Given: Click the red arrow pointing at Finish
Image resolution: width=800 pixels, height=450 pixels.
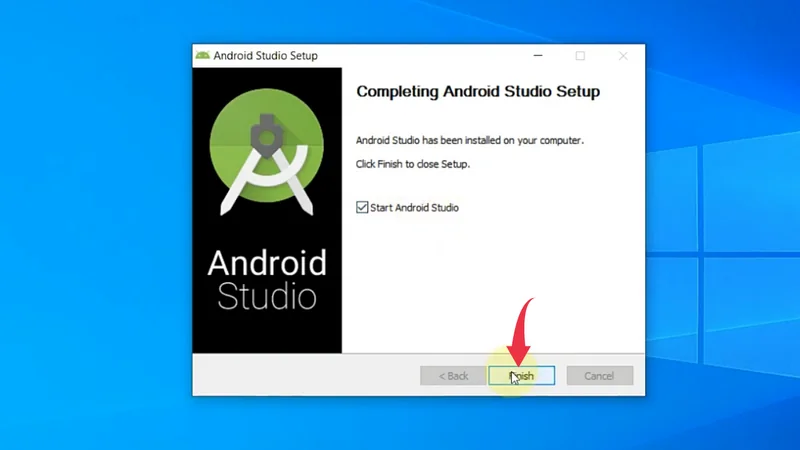Looking at the screenshot, I should (x=520, y=330).
